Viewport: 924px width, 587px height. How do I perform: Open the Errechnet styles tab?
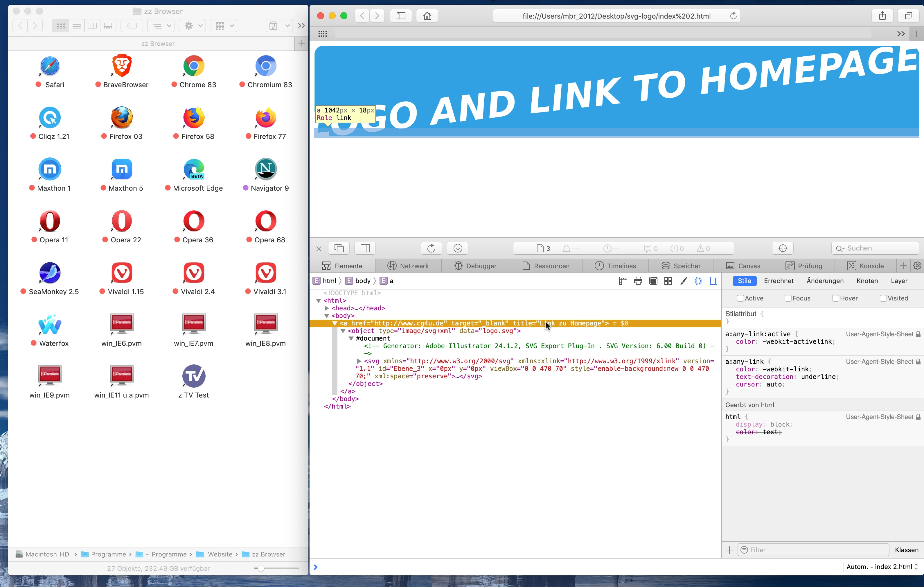pyautogui.click(x=778, y=281)
